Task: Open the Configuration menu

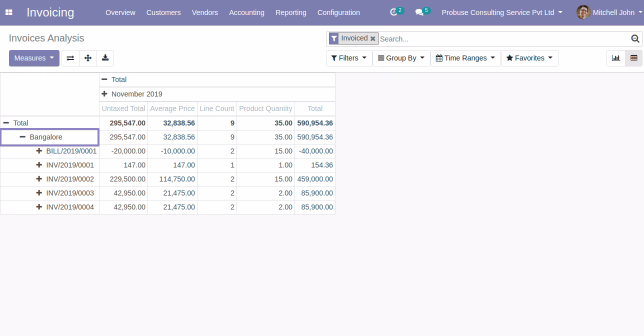Action: tap(338, 12)
